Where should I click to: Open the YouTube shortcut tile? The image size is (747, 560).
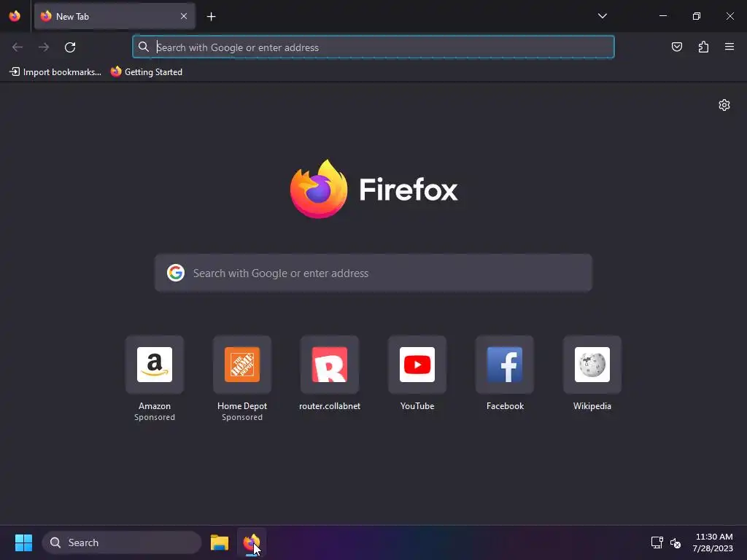[x=417, y=365]
